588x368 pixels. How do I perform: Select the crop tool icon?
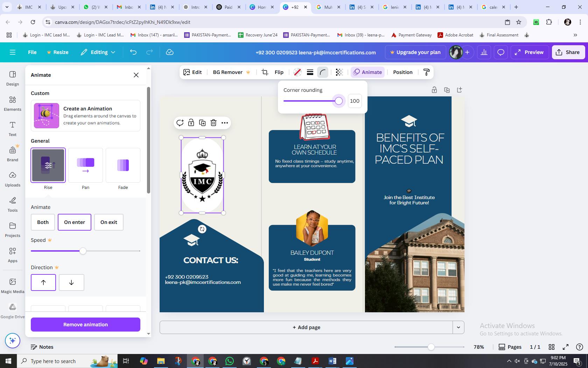(265, 72)
